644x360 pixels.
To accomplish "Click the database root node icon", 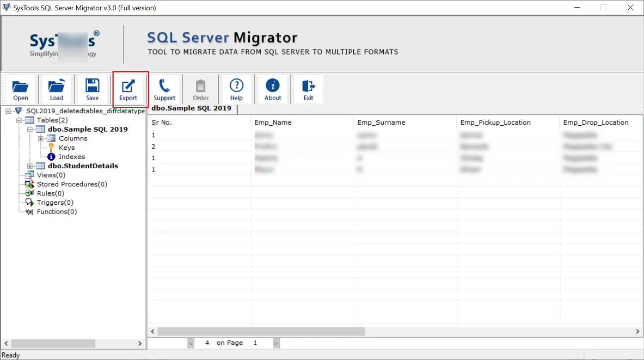I will 19,111.
